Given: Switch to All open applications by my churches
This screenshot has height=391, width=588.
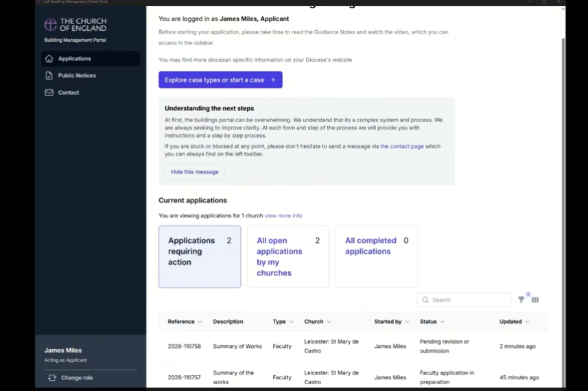Looking at the screenshot, I should (x=288, y=257).
